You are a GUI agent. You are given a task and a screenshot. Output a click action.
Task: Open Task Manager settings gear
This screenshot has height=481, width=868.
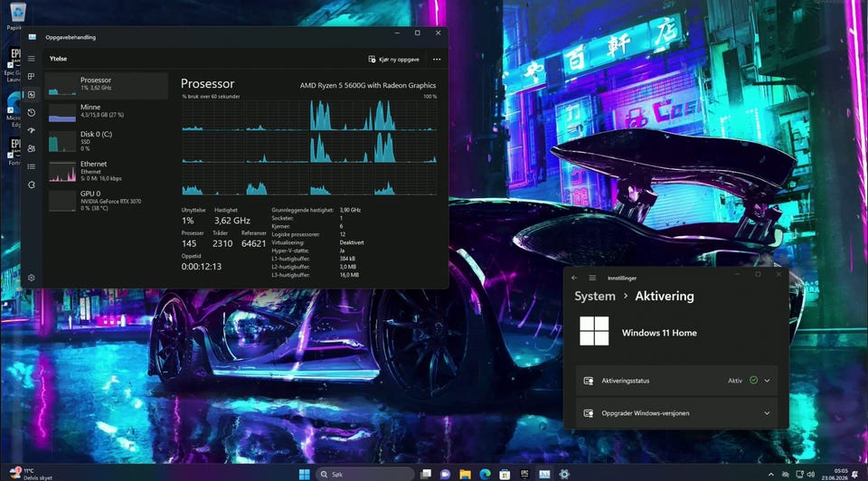point(32,278)
